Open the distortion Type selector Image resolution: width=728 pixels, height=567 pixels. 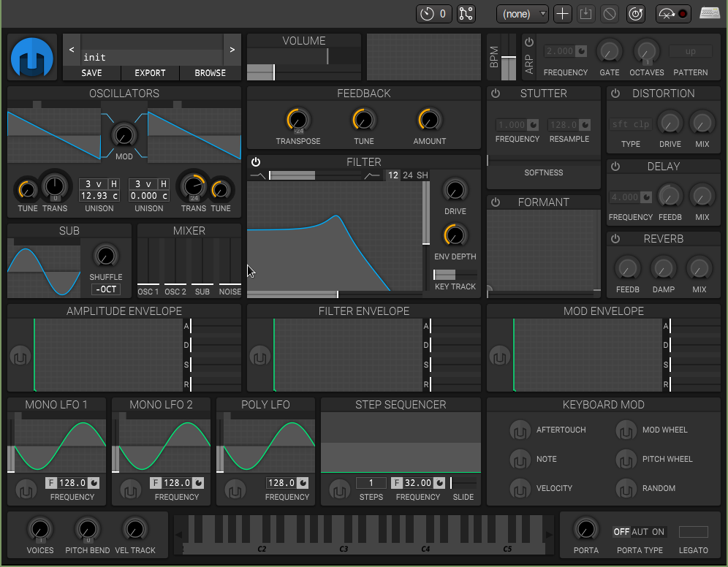pos(630,125)
